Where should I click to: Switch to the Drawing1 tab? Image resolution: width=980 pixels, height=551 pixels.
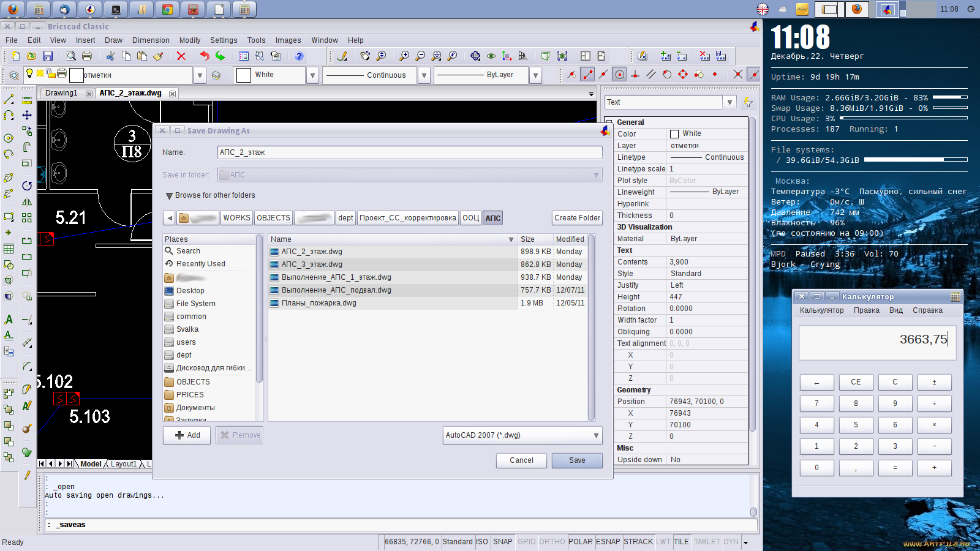[61, 93]
